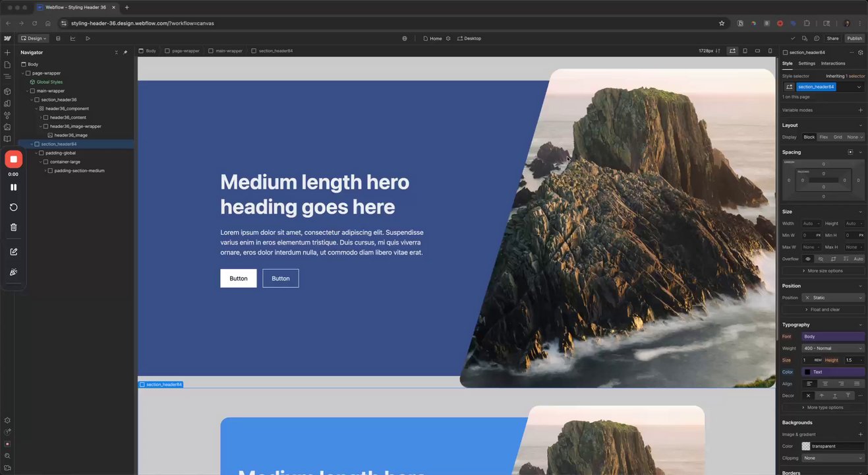The image size is (868, 475).
Task: Switch to the Settings tab
Action: click(807, 63)
